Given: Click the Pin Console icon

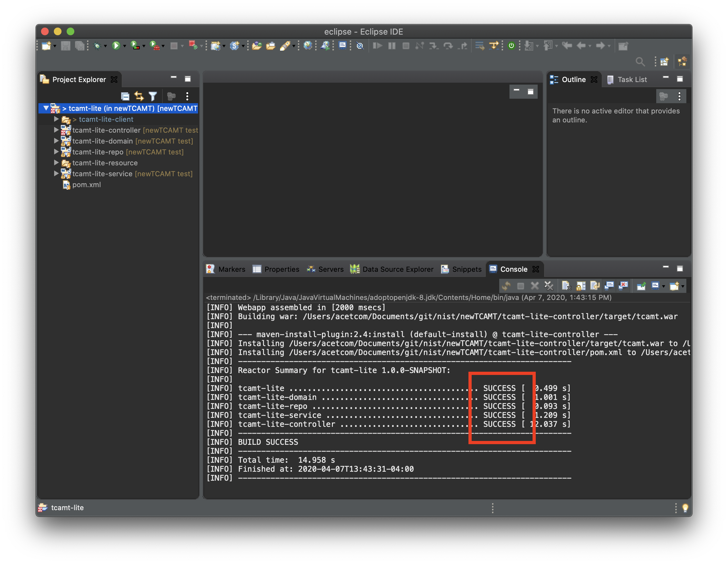Looking at the screenshot, I should tap(641, 286).
